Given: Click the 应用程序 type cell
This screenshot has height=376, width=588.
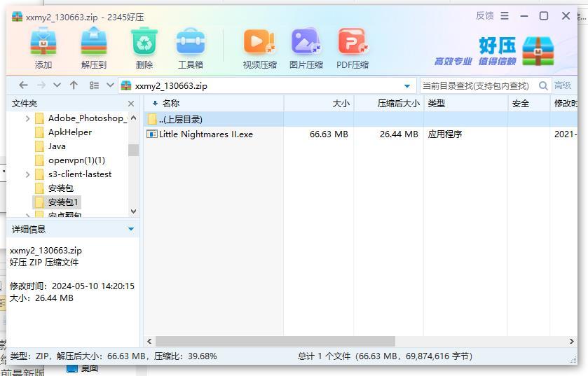Looking at the screenshot, I should click(445, 134).
